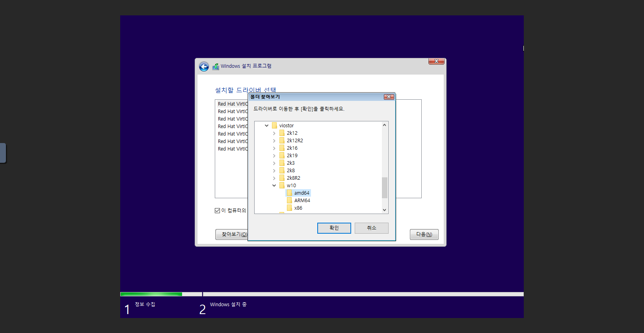Expand the 2k19 folder node
644x333 pixels.
click(274, 156)
